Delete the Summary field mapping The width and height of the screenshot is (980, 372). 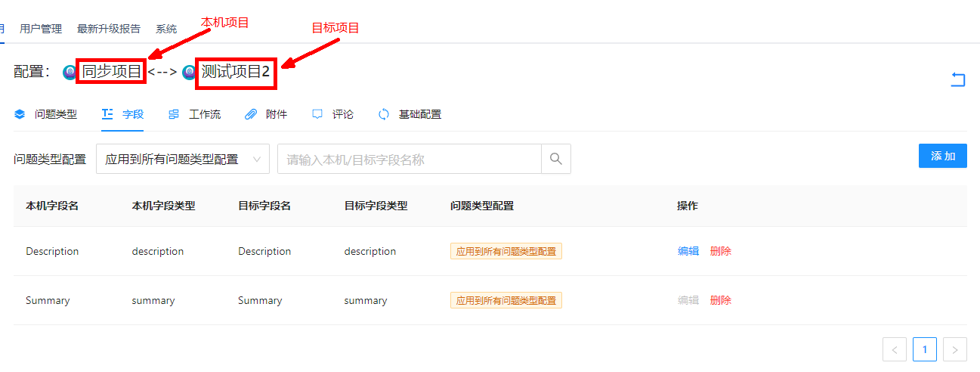pyautogui.click(x=721, y=300)
